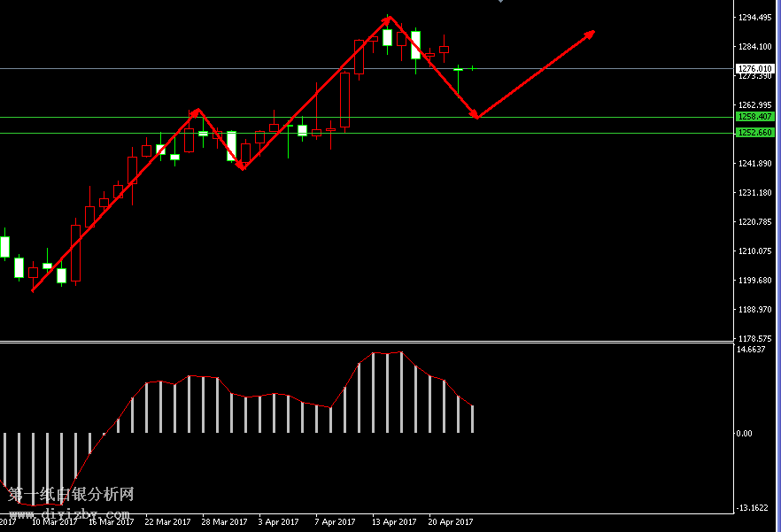This screenshot has width=781, height=532.
Task: Click the 1252.660 green price level tag
Action: pos(754,133)
